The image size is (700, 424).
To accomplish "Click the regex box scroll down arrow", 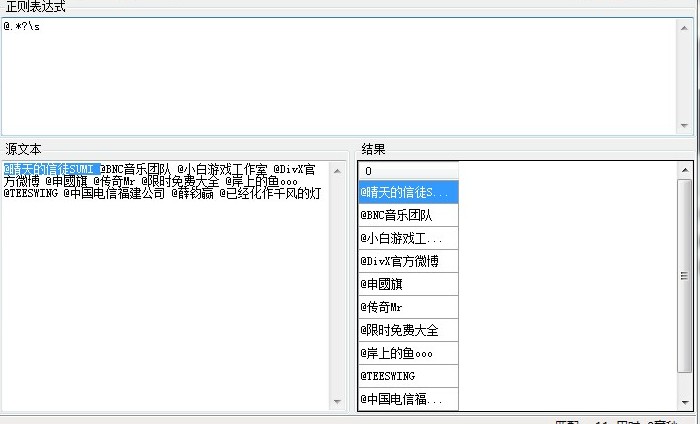I will click(x=684, y=125).
